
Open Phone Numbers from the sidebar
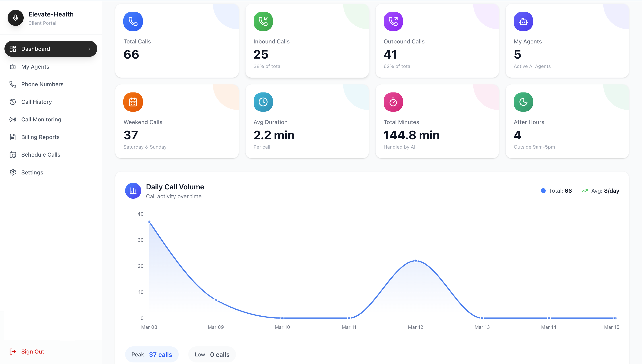point(42,84)
